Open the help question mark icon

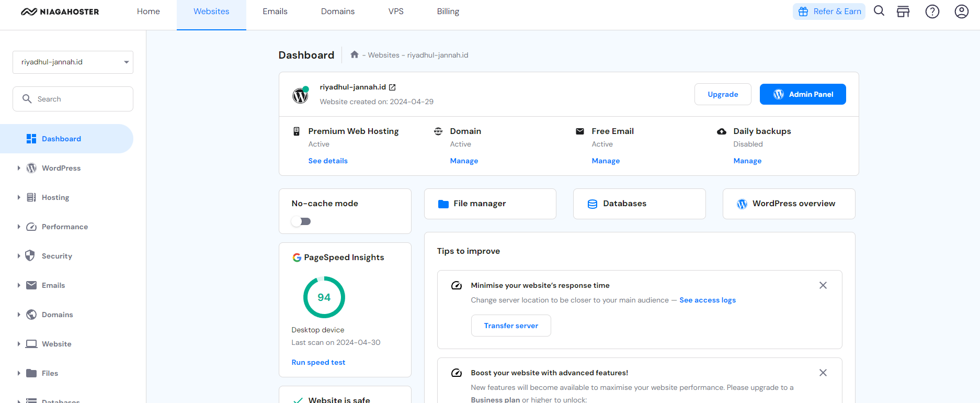click(x=932, y=12)
